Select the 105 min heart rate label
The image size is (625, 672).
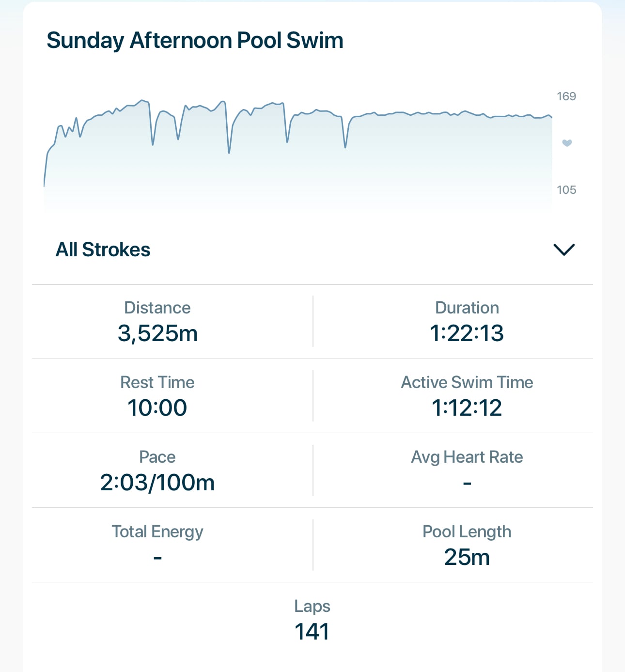click(566, 190)
